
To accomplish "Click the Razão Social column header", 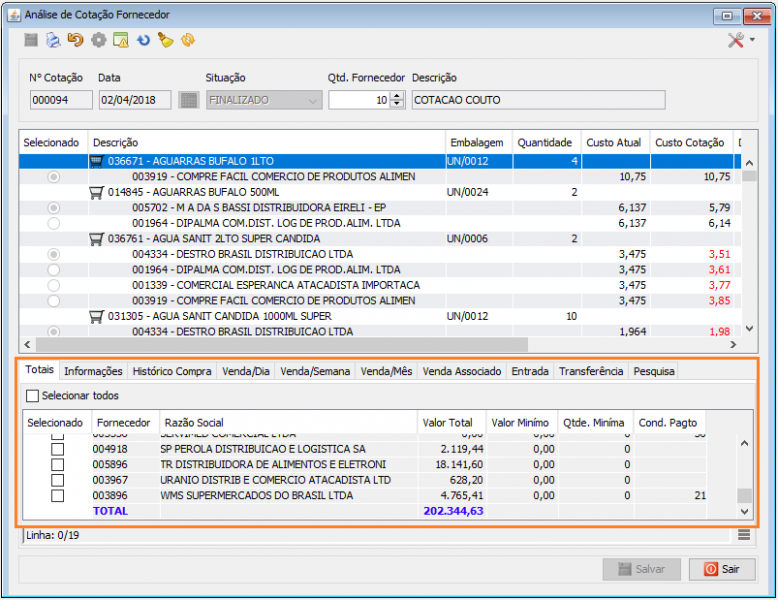I will point(288,423).
